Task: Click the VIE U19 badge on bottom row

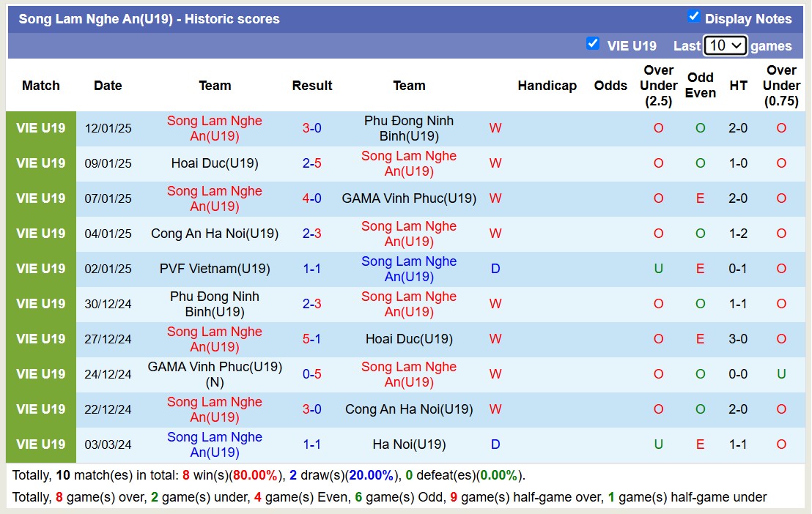Action: [41, 444]
